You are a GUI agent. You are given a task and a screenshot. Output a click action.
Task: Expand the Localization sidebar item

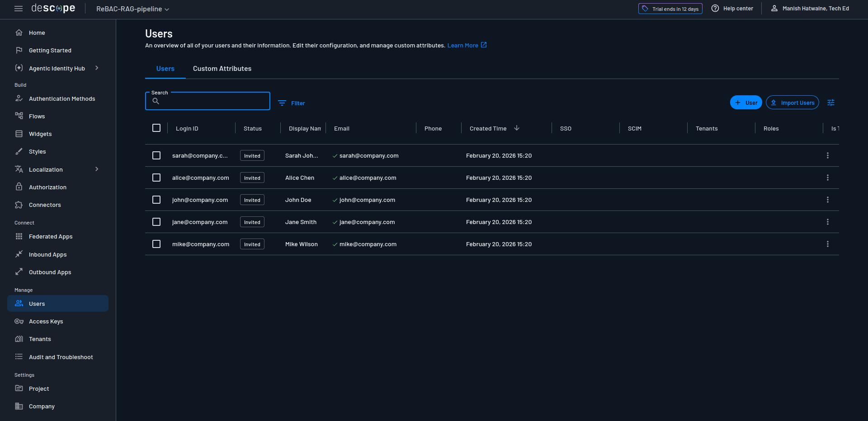point(96,169)
